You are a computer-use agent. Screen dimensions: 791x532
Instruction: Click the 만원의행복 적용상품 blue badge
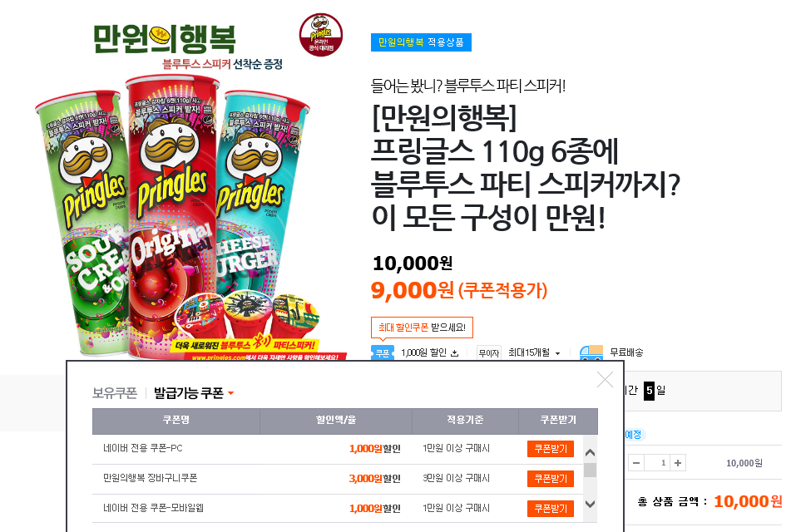pos(421,42)
